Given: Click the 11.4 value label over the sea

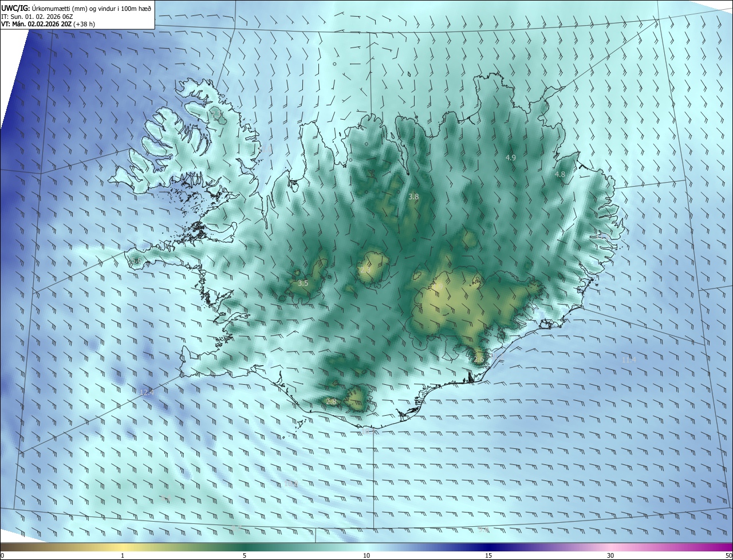Looking at the screenshot, I should pos(629,360).
